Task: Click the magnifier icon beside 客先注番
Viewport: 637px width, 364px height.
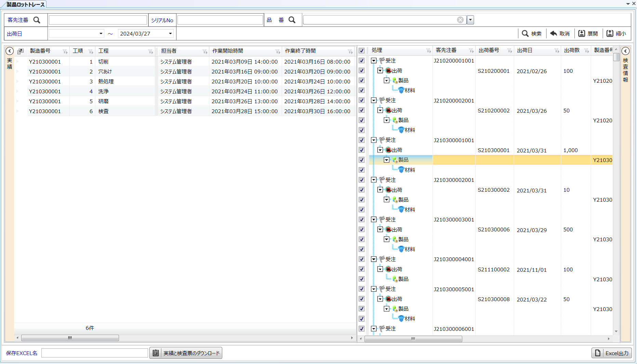Action: point(37,20)
